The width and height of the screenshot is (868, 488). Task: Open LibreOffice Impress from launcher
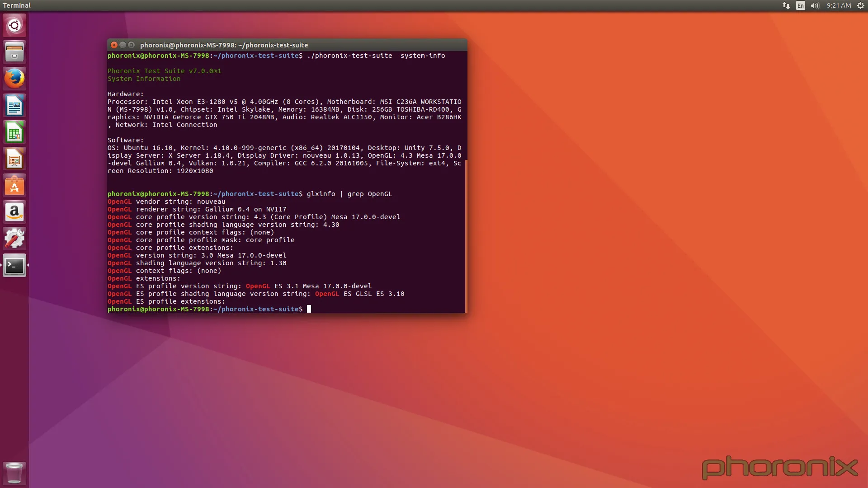(14, 159)
